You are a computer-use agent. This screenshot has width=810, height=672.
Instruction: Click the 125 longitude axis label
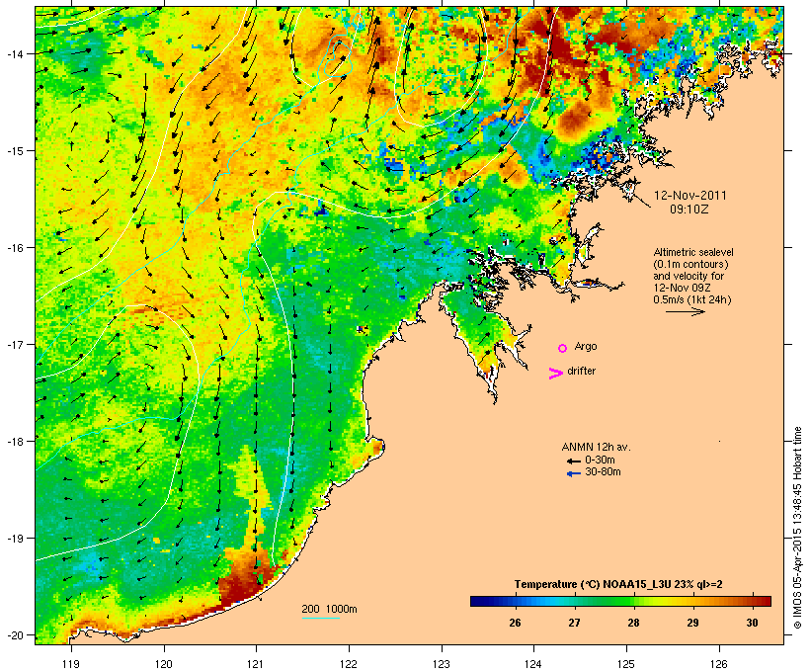626,664
